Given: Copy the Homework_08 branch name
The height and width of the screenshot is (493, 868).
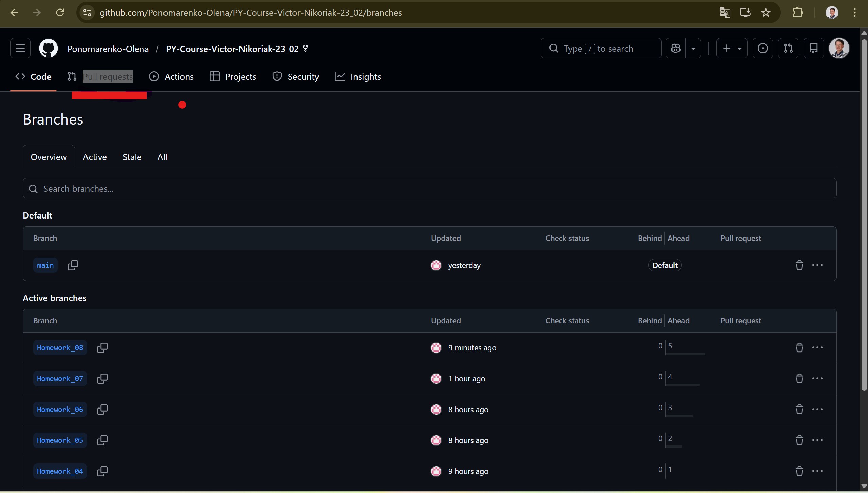Looking at the screenshot, I should [x=102, y=348].
